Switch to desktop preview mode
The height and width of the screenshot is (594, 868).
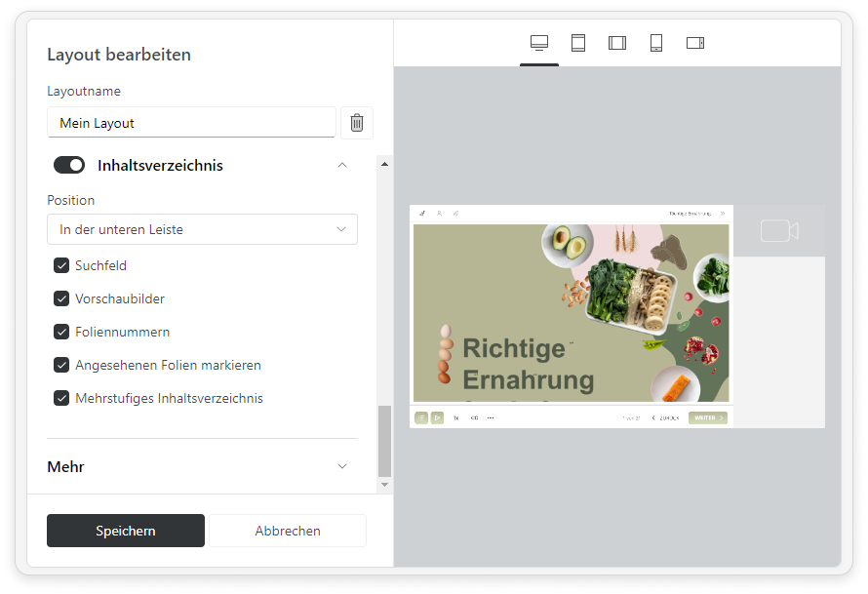pyautogui.click(x=539, y=43)
